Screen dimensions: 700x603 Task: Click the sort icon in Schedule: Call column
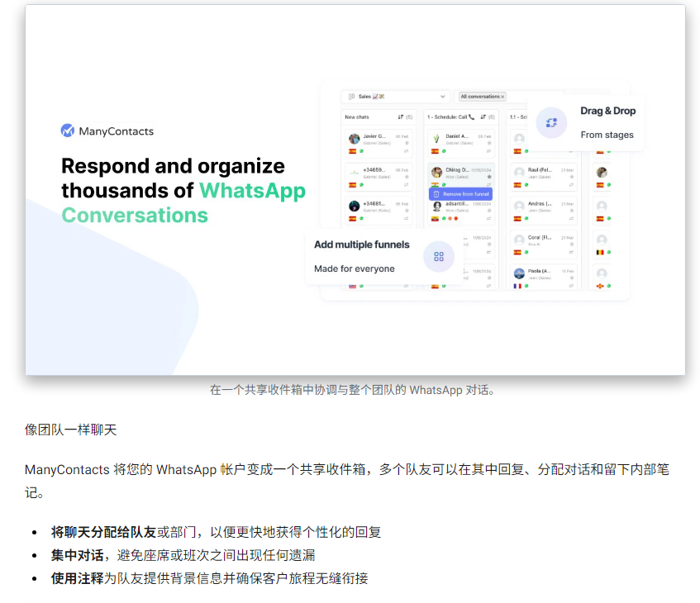click(x=483, y=117)
